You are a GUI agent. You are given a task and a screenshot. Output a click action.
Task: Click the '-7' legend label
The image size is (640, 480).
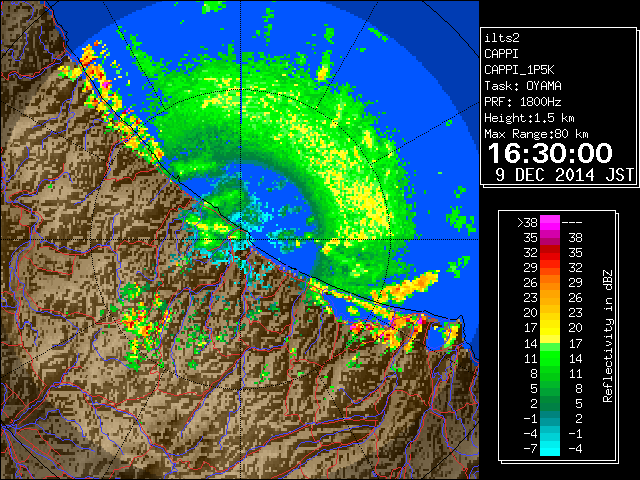point(530,449)
